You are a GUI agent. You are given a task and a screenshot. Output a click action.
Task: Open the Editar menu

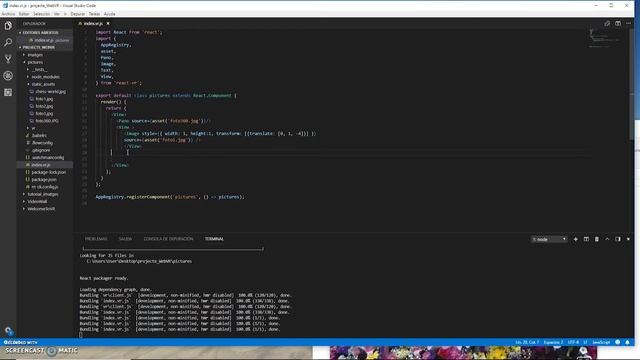pos(24,14)
